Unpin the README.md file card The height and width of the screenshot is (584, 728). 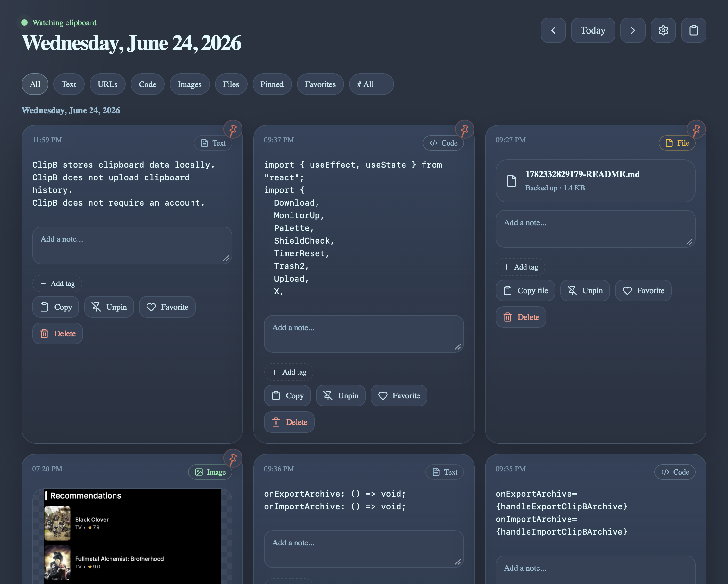coord(585,290)
